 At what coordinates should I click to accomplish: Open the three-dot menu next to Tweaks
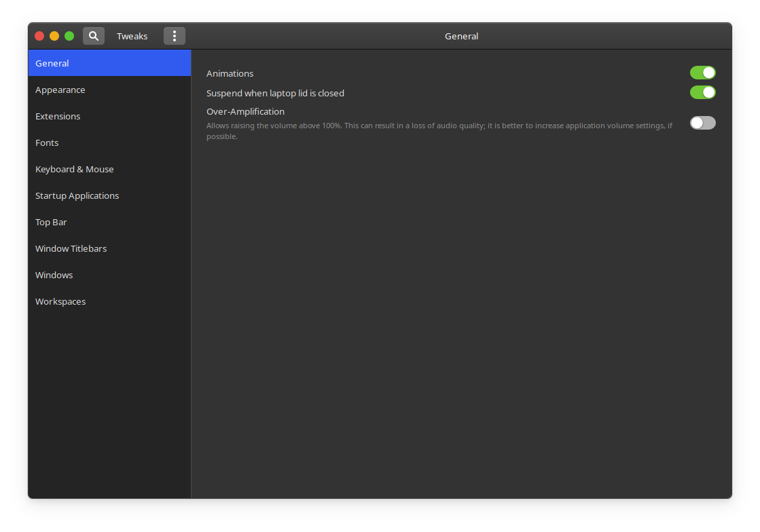pos(175,36)
